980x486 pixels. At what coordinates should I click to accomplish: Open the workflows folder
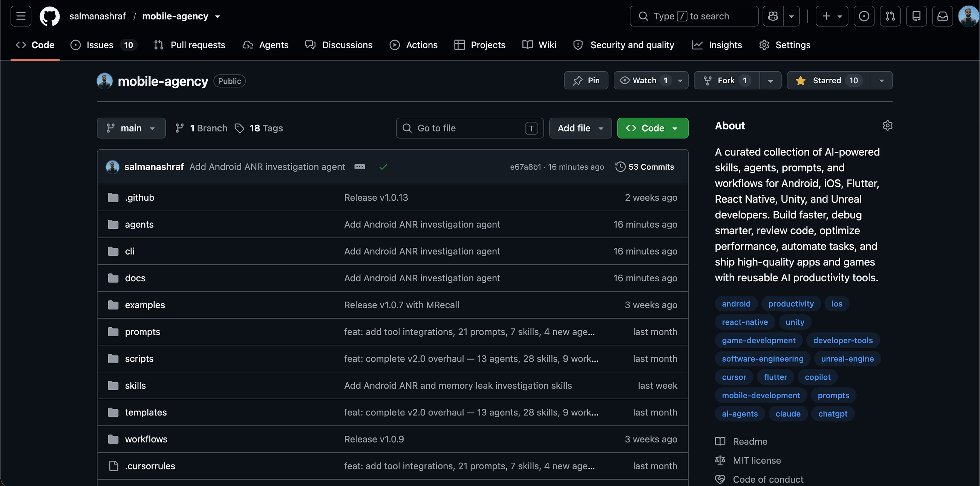(x=147, y=439)
